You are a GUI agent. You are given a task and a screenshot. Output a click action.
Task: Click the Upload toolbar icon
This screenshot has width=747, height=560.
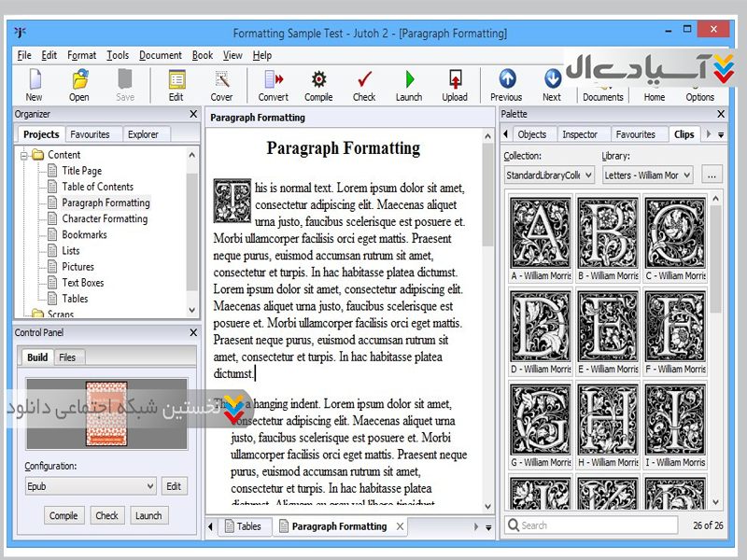(x=455, y=84)
